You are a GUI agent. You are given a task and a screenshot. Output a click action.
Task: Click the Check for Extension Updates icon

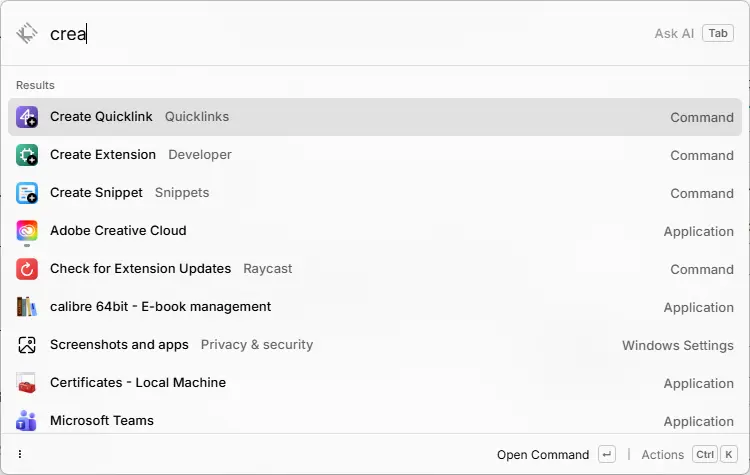pos(27,269)
